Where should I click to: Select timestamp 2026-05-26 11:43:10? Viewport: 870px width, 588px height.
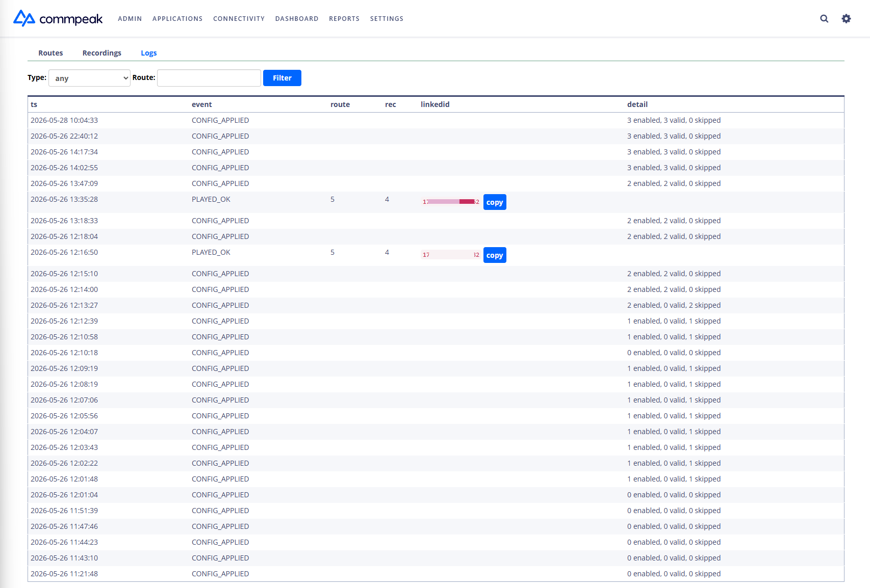pos(64,558)
